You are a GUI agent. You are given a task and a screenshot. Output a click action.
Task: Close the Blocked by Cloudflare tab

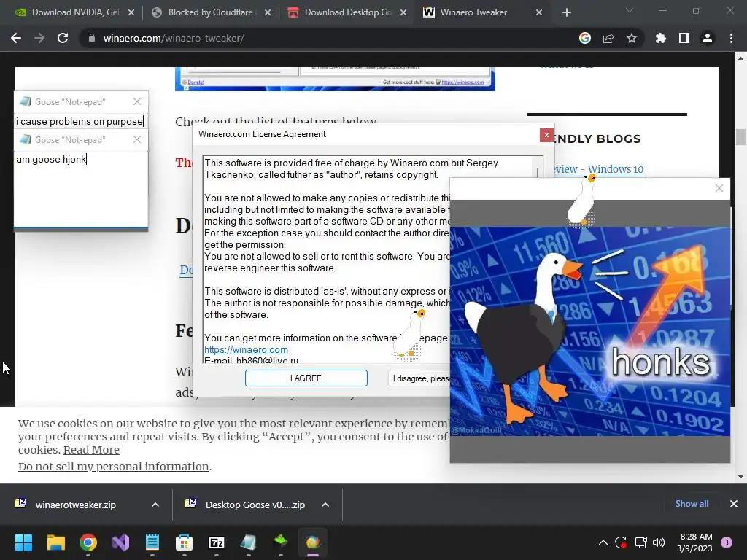[x=268, y=12]
